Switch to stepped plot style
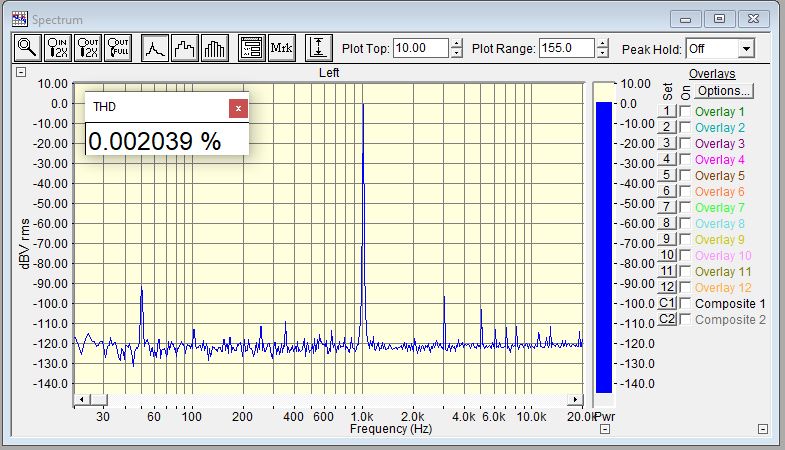Screen dimensions: 785x450 pyautogui.click(x=185, y=48)
